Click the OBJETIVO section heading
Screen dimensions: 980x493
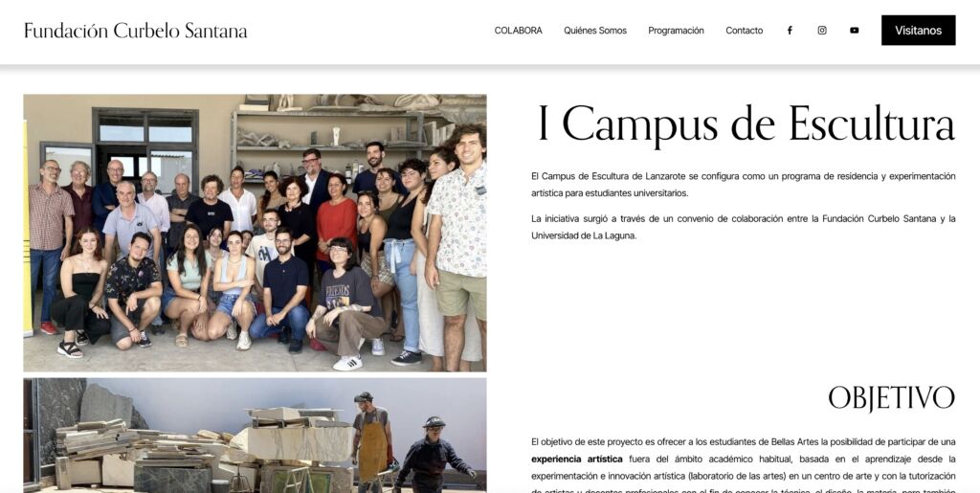point(892,398)
